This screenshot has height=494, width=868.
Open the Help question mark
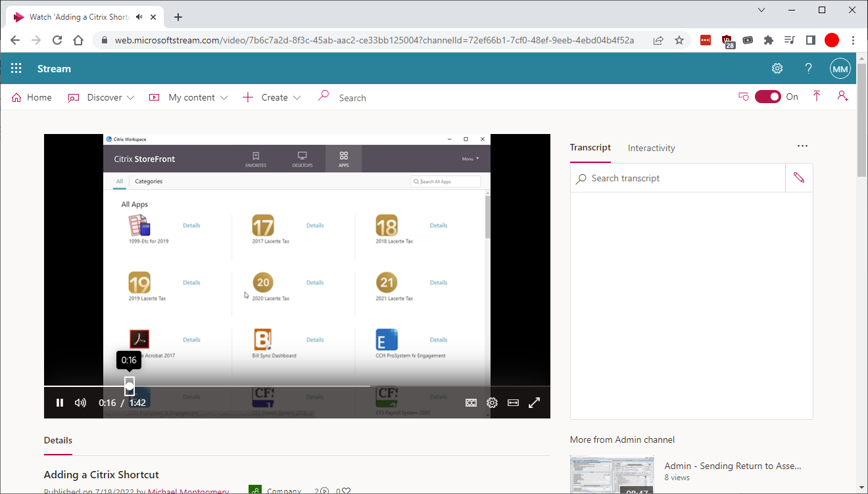click(x=809, y=68)
